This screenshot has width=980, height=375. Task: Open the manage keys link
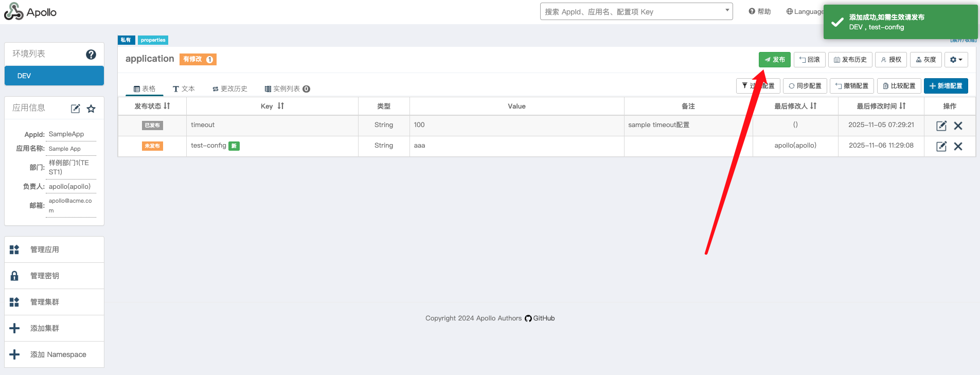54,276
